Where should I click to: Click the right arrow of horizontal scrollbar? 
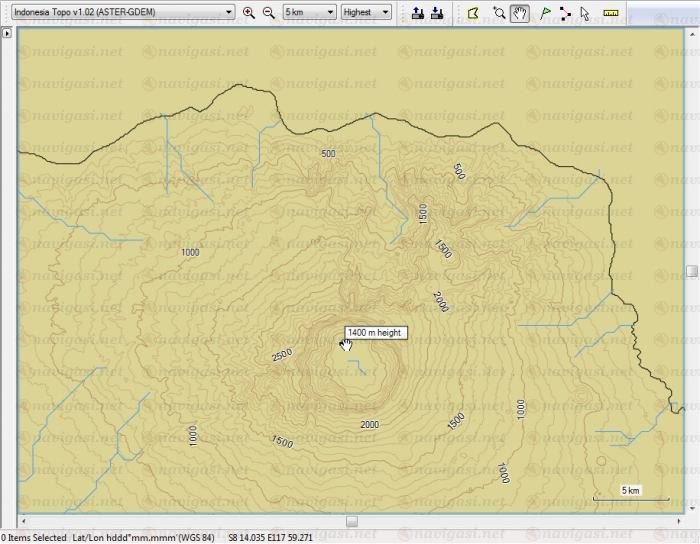(x=677, y=521)
